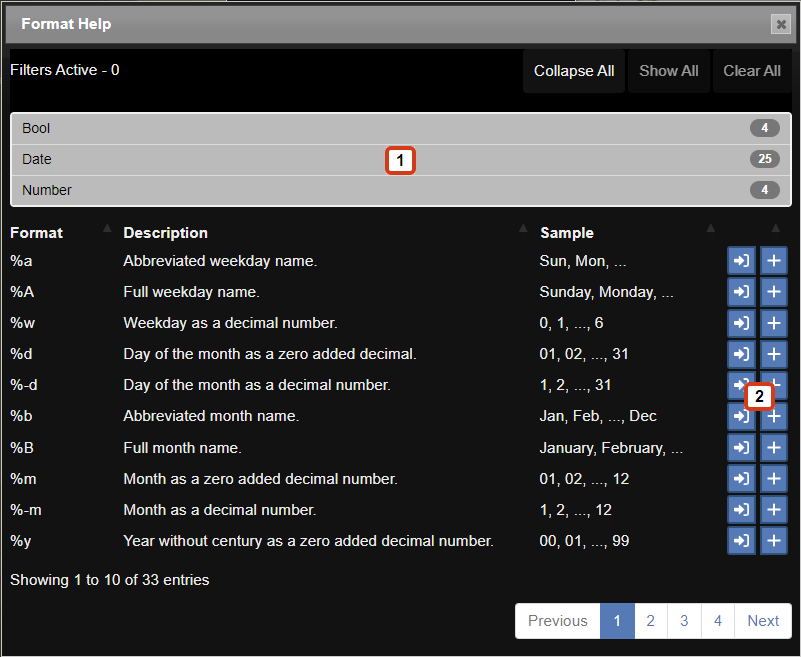Screen dimensions: 801x657
Task: Click Next pagination button
Action: click(x=762, y=621)
